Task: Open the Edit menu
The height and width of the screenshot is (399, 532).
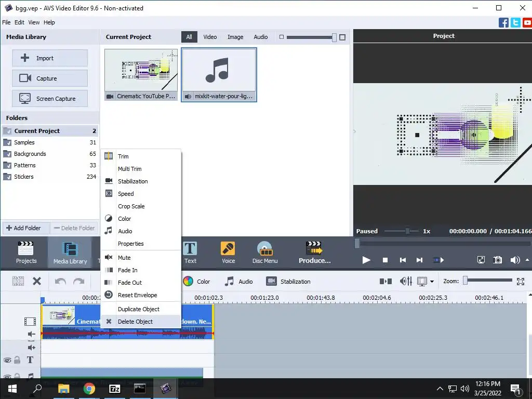Action: coord(19,22)
